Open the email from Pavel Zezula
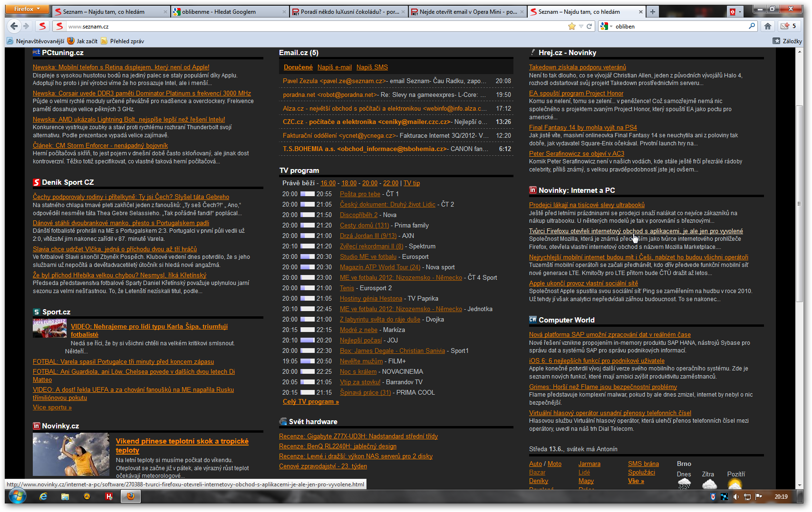Viewport: 812px width, 512px height. 396,81
